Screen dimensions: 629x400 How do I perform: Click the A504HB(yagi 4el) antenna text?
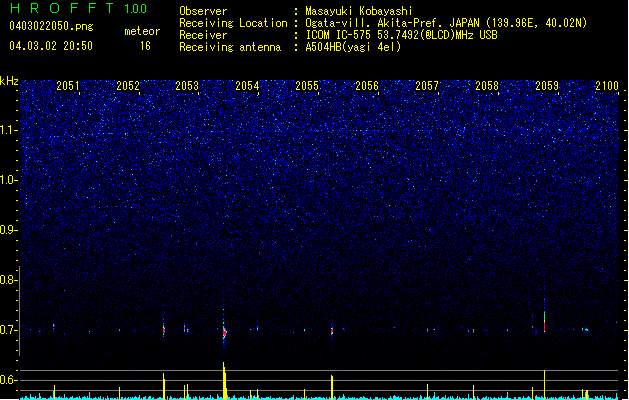click(x=353, y=47)
